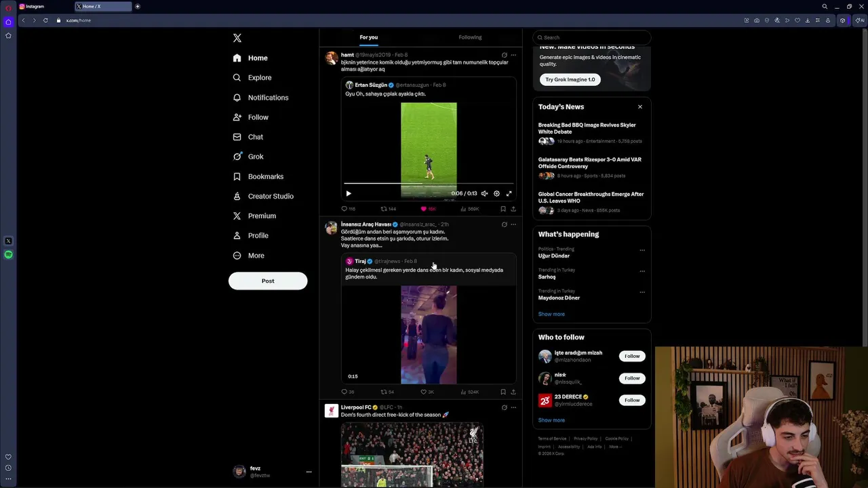Open Grok icon on İnsansız Araç Havası post
The width and height of the screenshot is (868, 488).
click(504, 224)
